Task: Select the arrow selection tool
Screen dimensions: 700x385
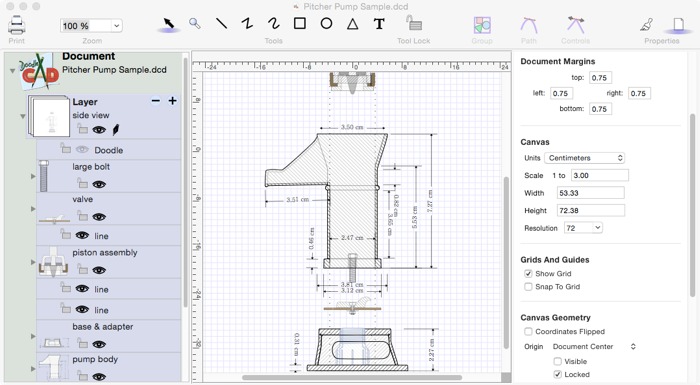Action: 168,23
